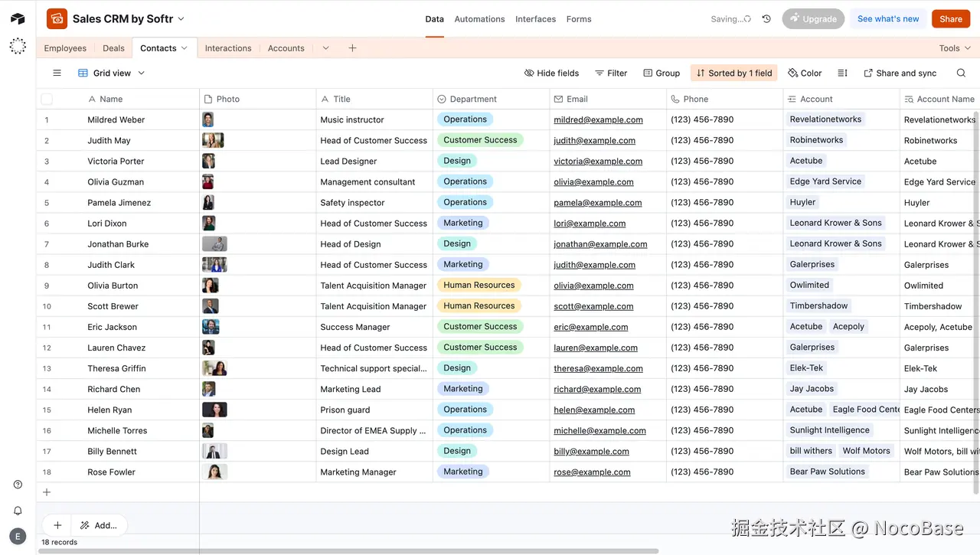Open the Hide fields menu

click(550, 73)
